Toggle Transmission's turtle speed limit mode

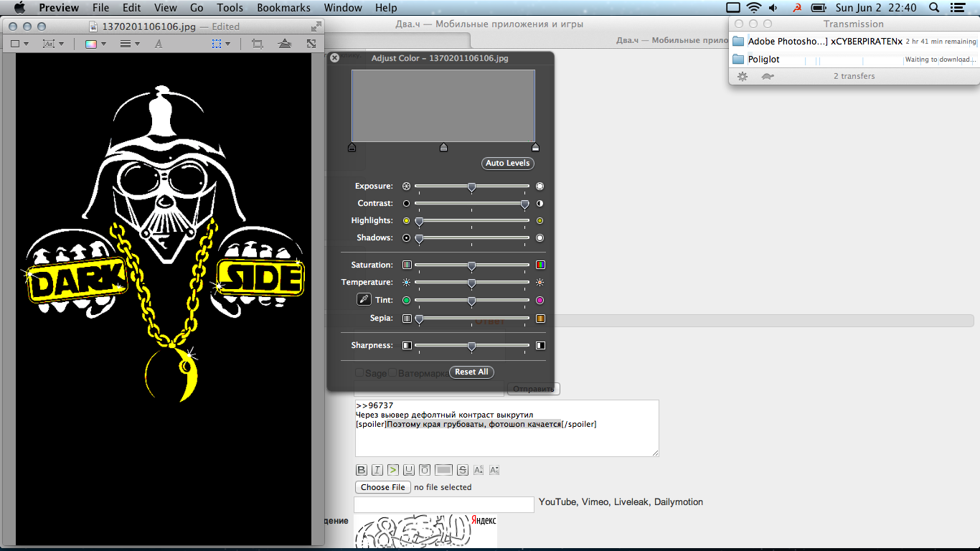768,76
